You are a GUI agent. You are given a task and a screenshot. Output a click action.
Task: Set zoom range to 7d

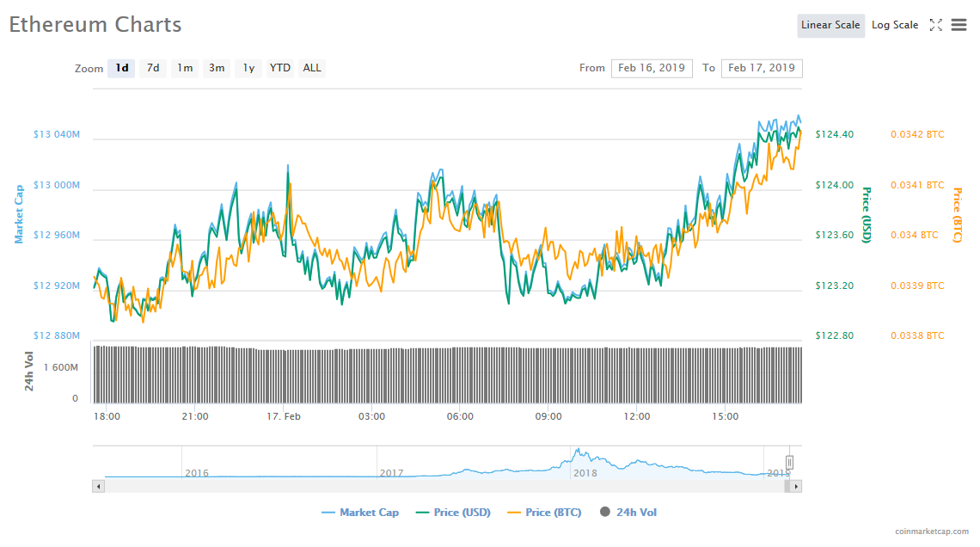click(153, 68)
